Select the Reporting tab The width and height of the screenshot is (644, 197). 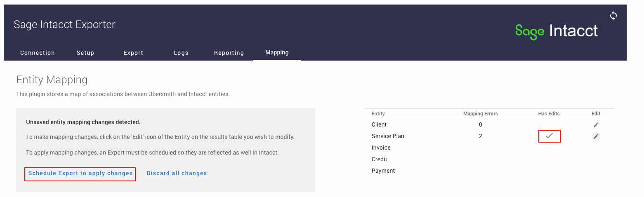click(229, 53)
